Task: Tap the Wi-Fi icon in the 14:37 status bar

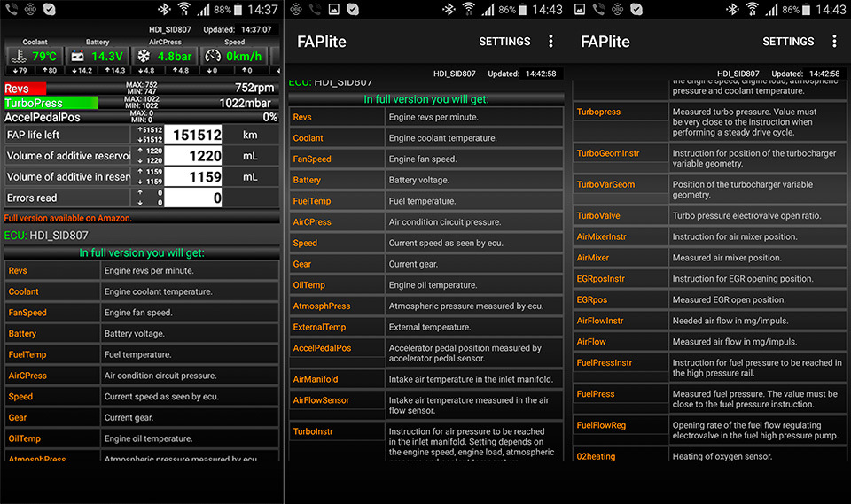Action: pos(184,9)
